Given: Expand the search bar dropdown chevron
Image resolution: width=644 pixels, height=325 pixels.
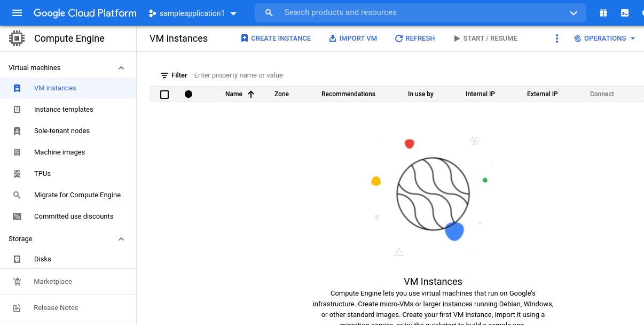Looking at the screenshot, I should tap(574, 13).
